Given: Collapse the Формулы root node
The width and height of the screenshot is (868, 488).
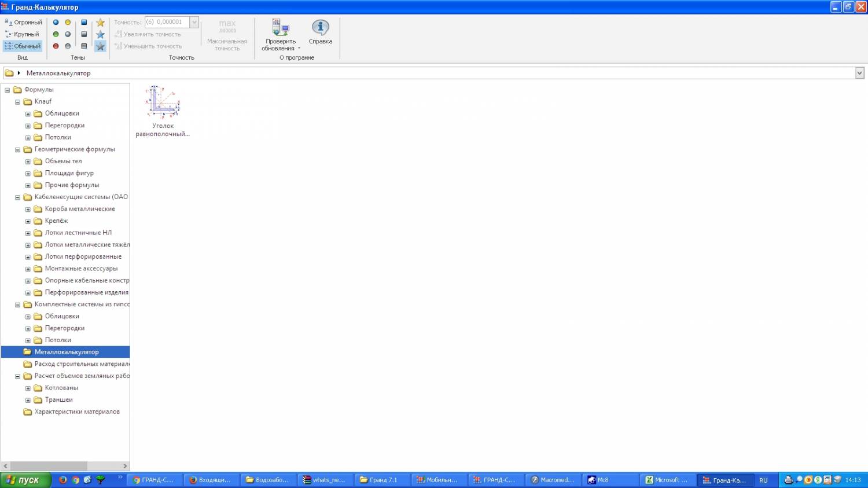Looking at the screenshot, I should pyautogui.click(x=7, y=90).
